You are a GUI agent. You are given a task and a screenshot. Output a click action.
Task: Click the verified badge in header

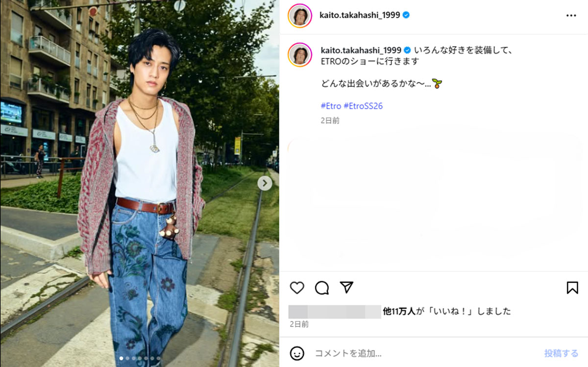point(406,15)
